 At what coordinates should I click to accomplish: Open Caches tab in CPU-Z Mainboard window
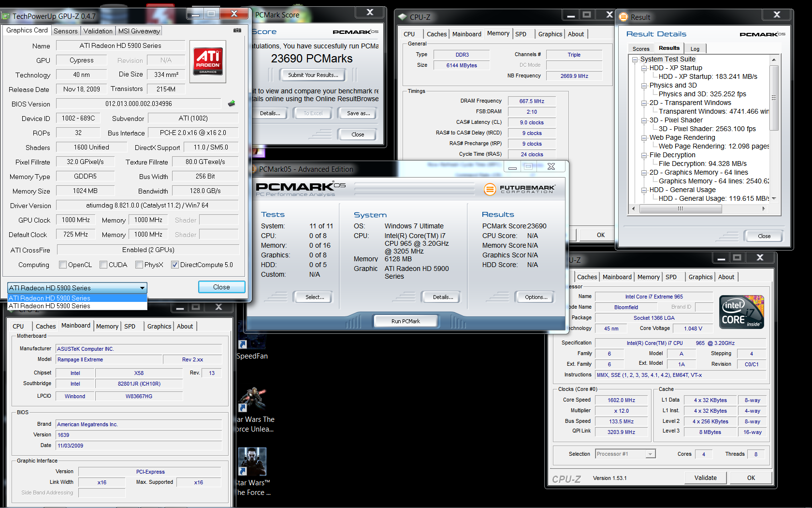tap(46, 326)
